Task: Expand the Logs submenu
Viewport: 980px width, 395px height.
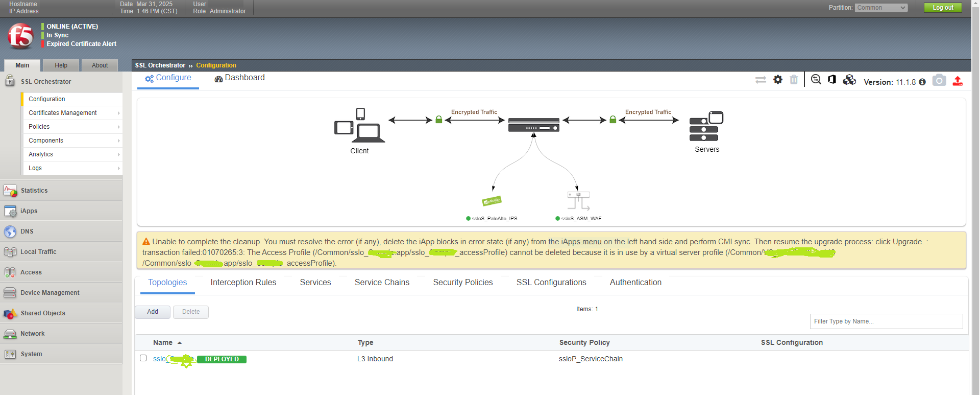Action: [x=72, y=168]
